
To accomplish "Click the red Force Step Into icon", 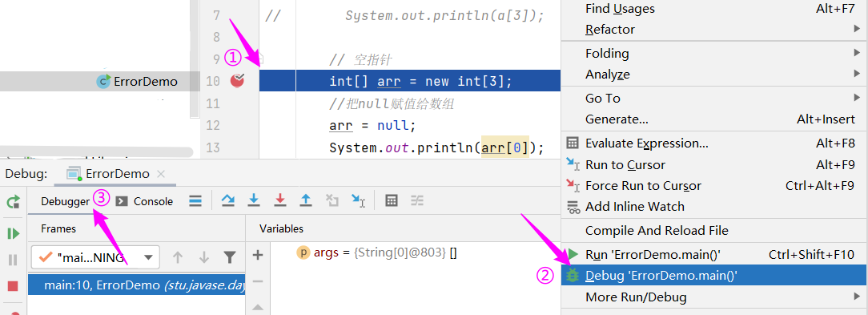I will pos(280,200).
